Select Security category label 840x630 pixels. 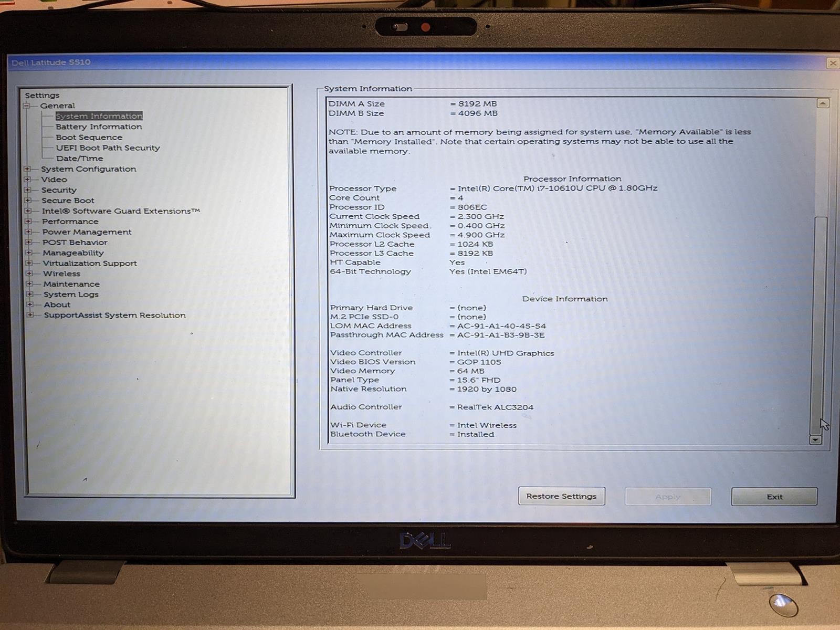tap(59, 190)
